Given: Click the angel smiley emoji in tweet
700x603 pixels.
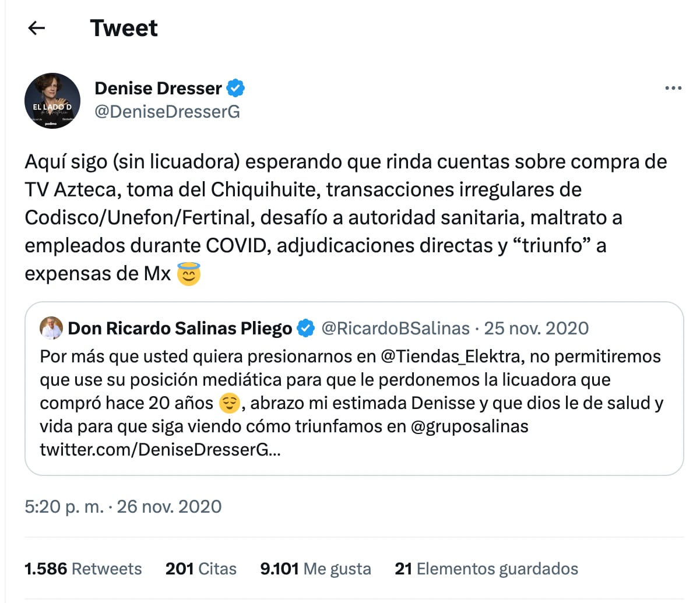Looking at the screenshot, I should pos(188,274).
